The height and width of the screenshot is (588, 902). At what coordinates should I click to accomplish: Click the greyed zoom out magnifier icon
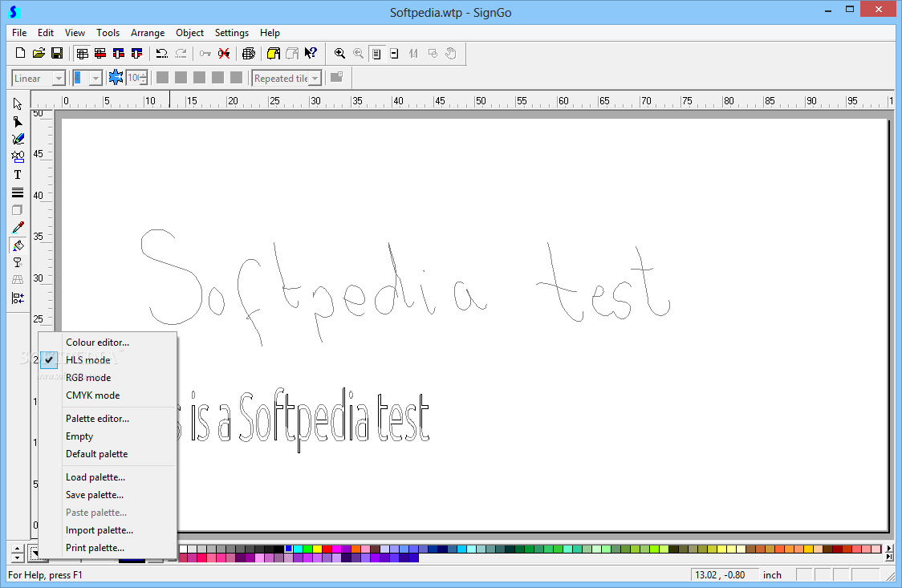click(x=358, y=54)
